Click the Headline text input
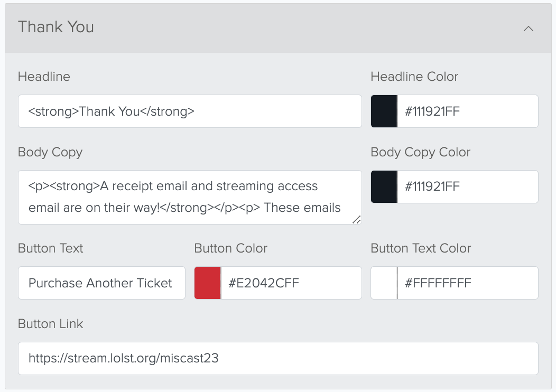The width and height of the screenshot is (556, 392). click(x=190, y=111)
